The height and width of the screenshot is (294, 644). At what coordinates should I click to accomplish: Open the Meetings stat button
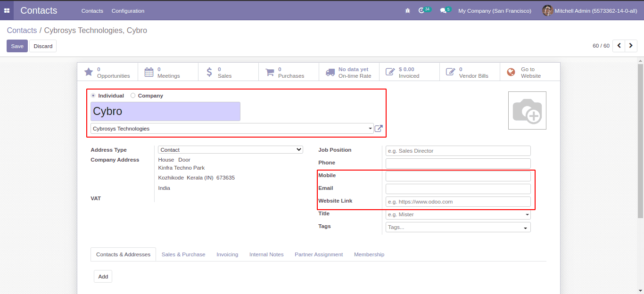click(168, 72)
